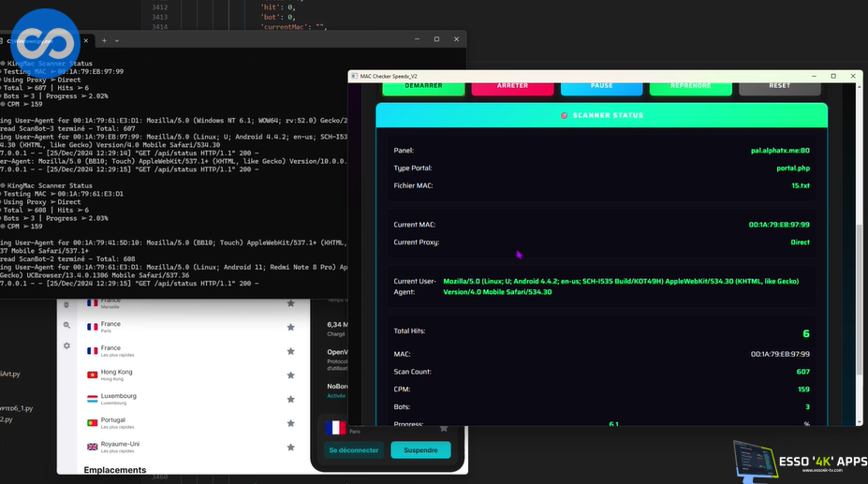The width and height of the screenshot is (868, 484).
Task: Star the Portugal server location
Action: coord(291,423)
